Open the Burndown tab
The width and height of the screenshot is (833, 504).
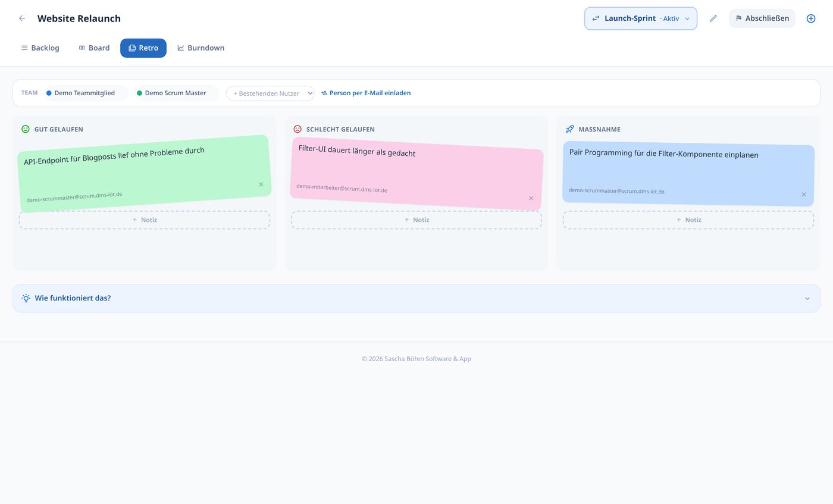tap(201, 48)
